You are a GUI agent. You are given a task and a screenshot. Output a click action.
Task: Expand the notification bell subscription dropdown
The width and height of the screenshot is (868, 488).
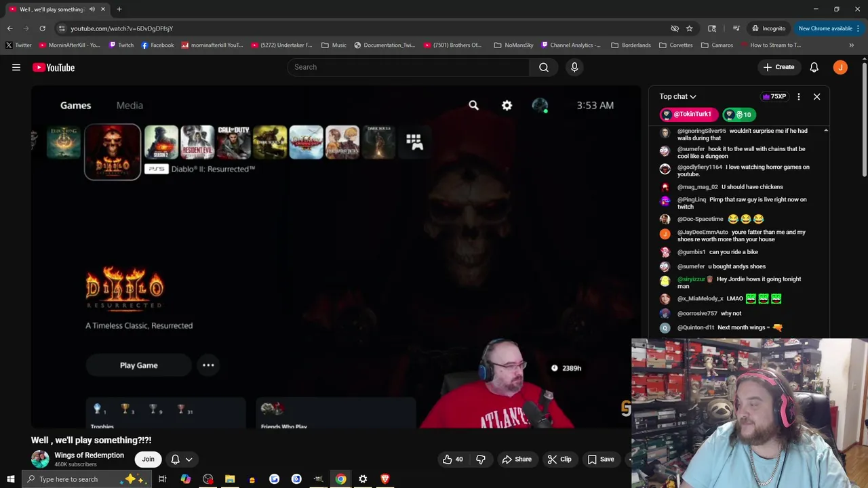tap(182, 459)
